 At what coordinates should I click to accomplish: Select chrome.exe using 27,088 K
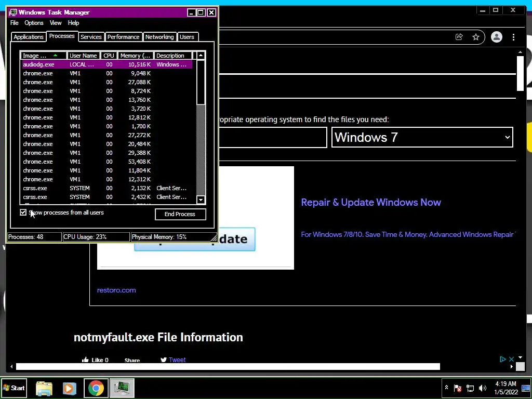(x=107, y=82)
